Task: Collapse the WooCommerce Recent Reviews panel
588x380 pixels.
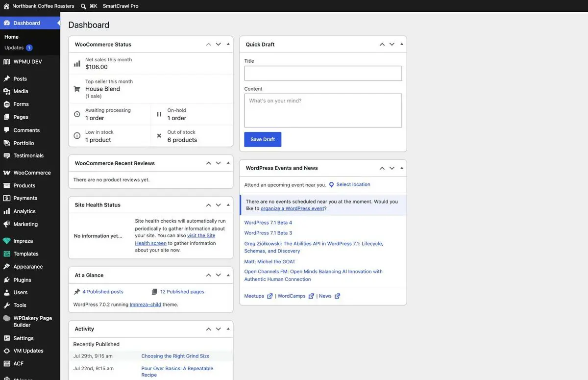Action: [x=228, y=163]
